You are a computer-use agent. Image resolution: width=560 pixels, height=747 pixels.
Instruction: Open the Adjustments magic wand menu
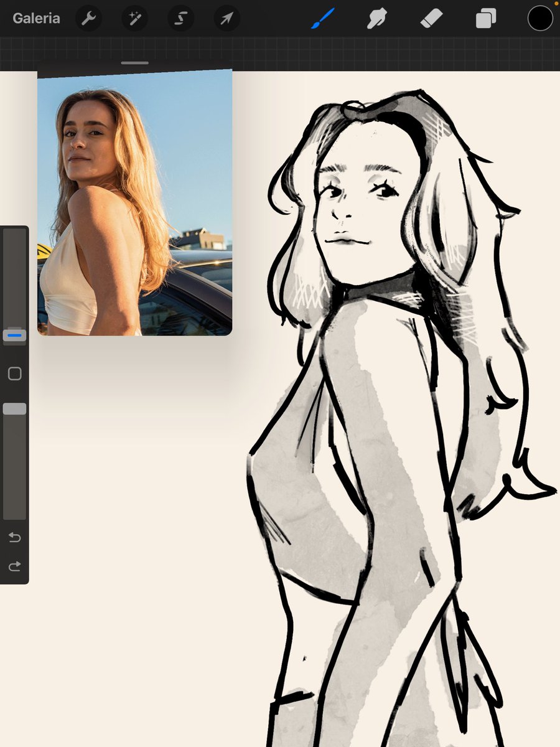[x=134, y=19]
